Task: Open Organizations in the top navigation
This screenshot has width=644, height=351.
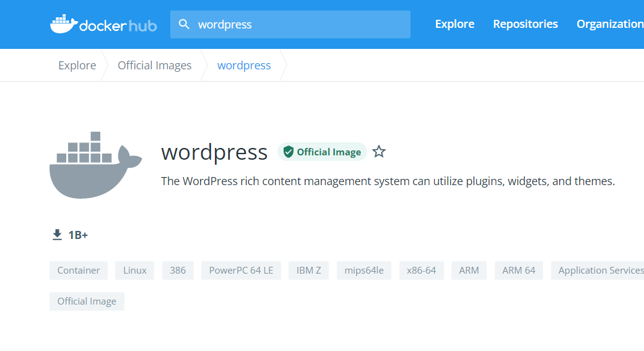Action: pos(610,24)
